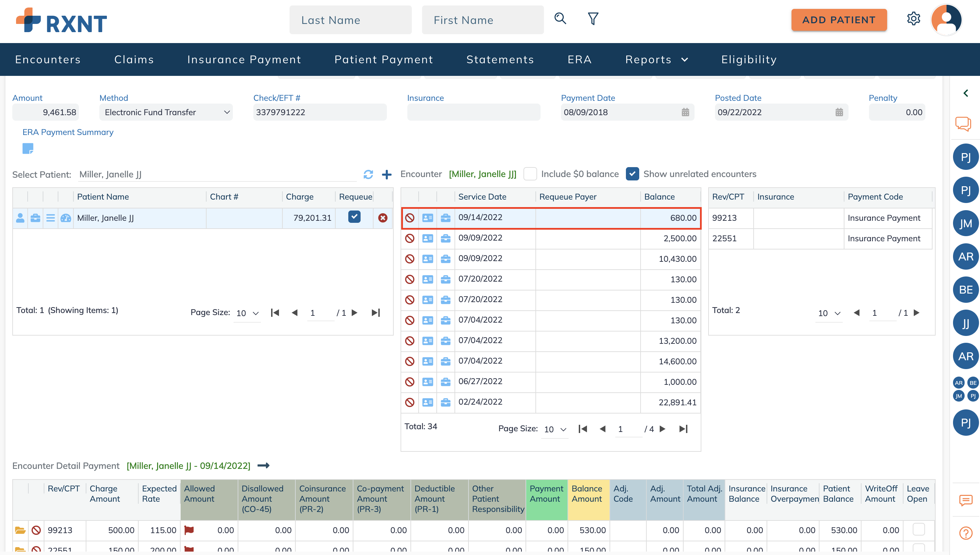Open the ID card icon for 09/14/2022 encounter
This screenshot has width=980, height=555.
click(428, 218)
